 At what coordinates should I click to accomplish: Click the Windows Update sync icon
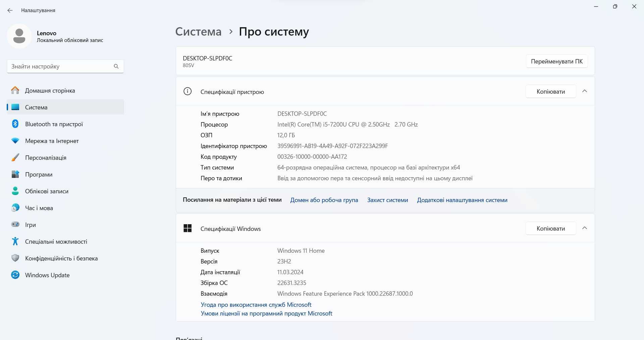tap(15, 275)
